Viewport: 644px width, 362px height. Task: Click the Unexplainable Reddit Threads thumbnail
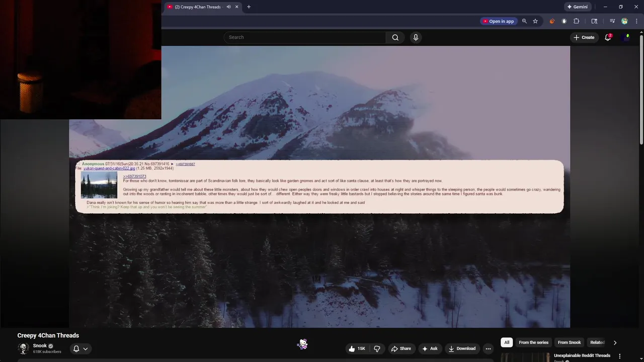tap(526, 357)
